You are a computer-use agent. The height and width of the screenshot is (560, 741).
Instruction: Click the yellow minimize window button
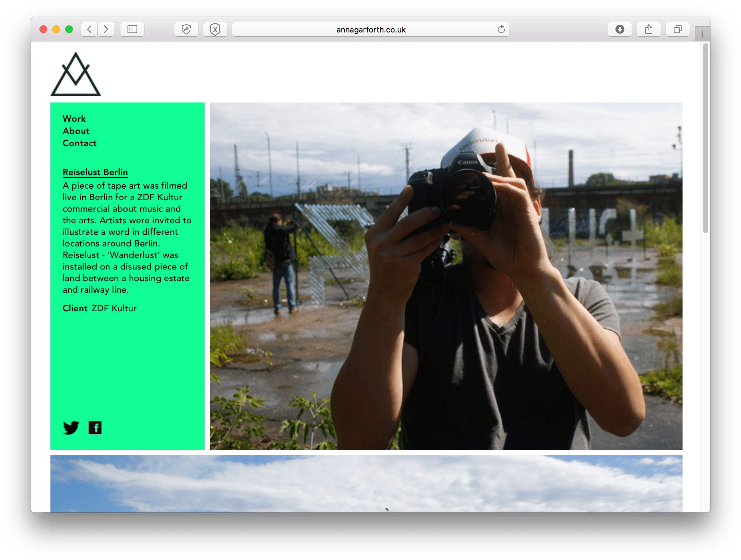pos(56,30)
